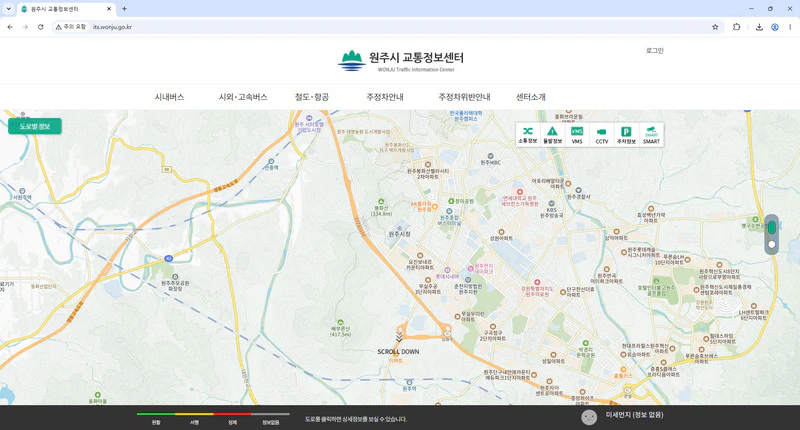Screen dimensions: 800x430
Task: Click the 원주MBC map marker
Action: point(490,159)
